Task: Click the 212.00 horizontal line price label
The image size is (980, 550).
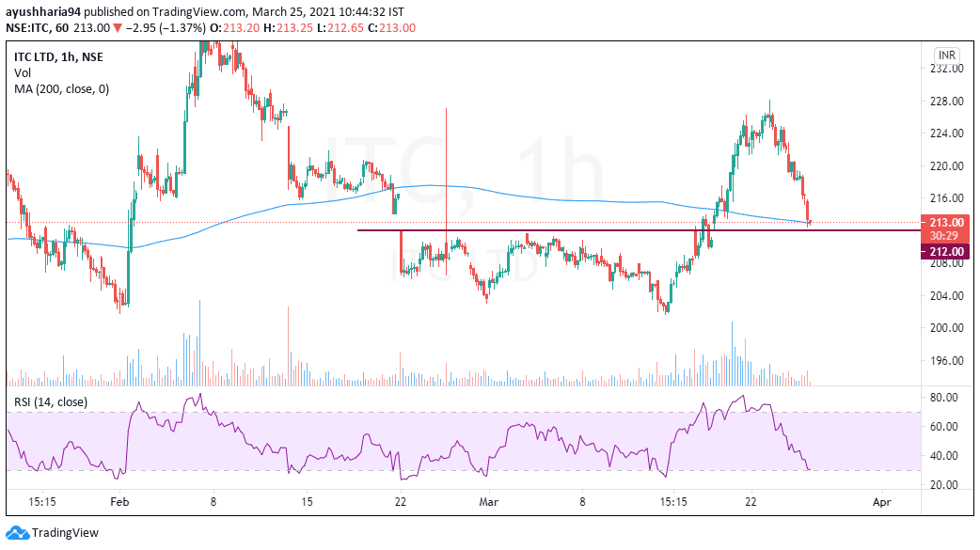Action: tap(946, 251)
